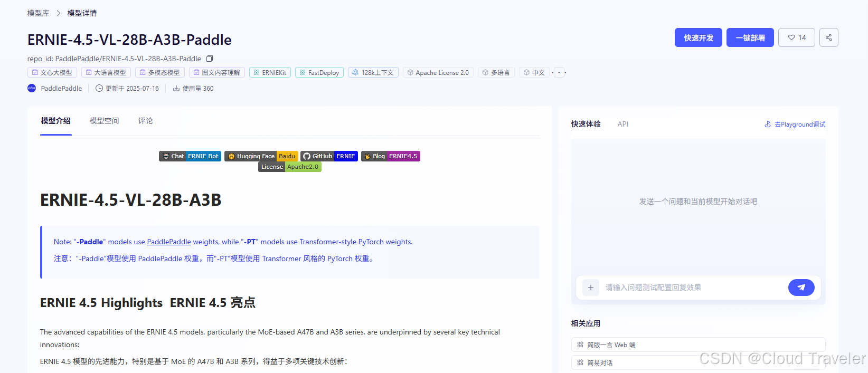Open the Hugging Face Baidu badge
This screenshot has width=868, height=373.
tap(261, 156)
